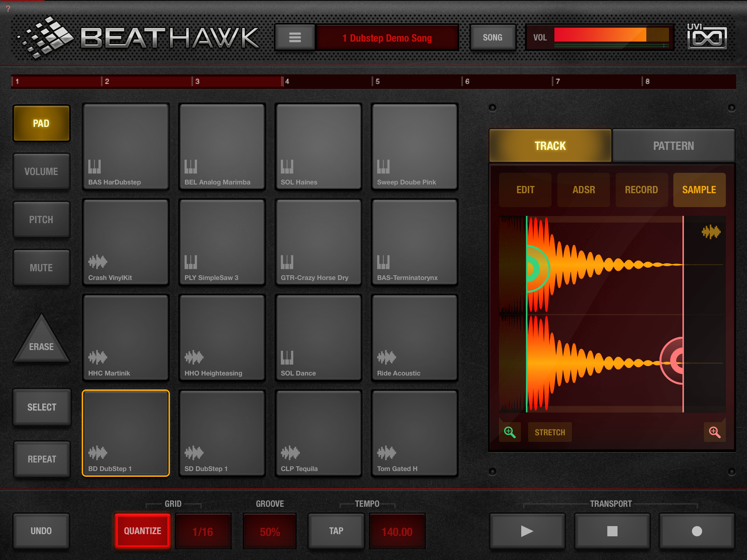Click waveform icon in sample display corner
The height and width of the screenshot is (560, 747).
pos(711,232)
